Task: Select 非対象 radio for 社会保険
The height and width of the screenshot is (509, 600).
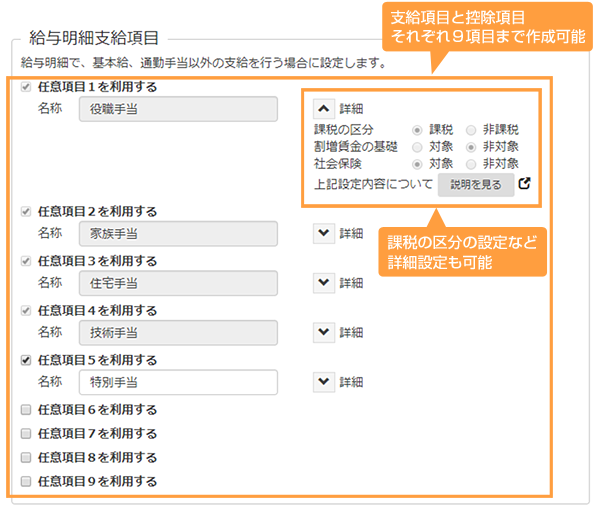Action: (x=471, y=164)
